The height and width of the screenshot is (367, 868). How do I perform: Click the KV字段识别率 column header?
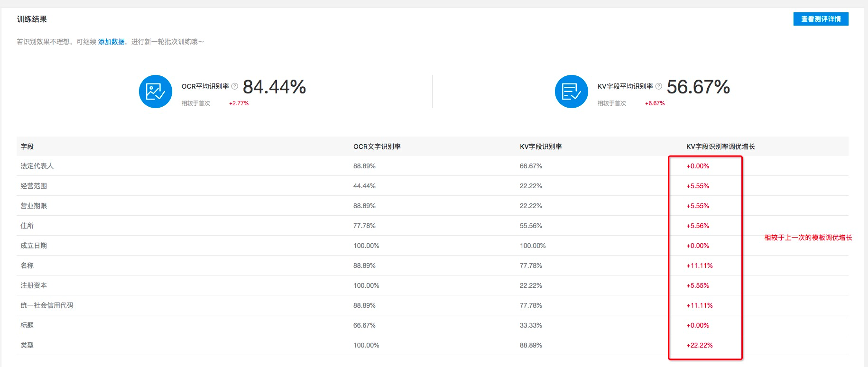pos(541,147)
